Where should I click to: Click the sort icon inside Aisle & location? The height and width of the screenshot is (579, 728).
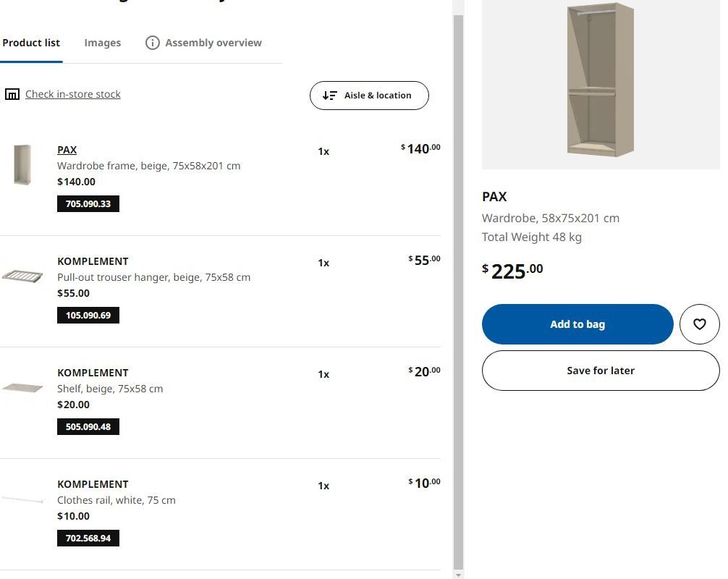331,95
